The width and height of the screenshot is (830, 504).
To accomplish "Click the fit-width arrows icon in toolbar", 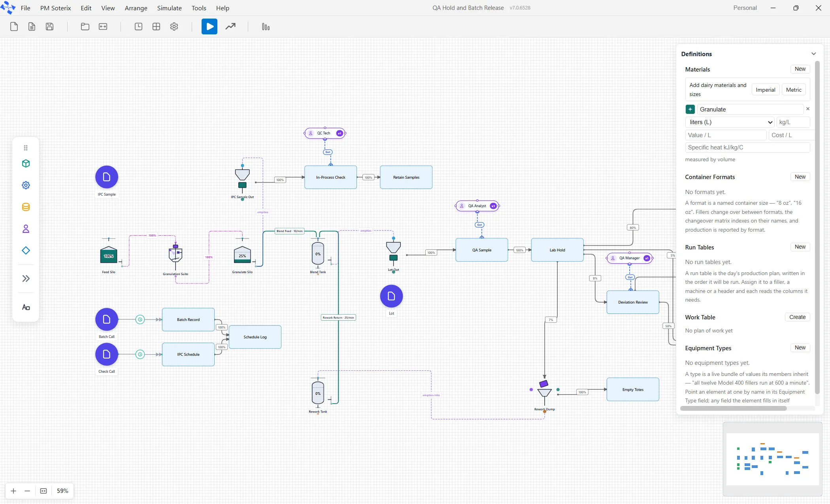I will 103,26.
